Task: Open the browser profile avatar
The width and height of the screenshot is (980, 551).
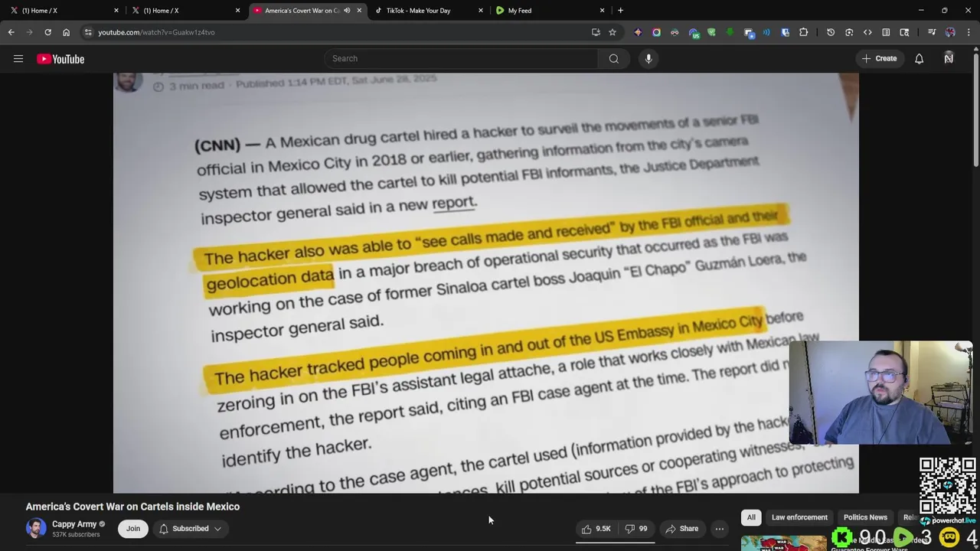Action: coord(950,32)
